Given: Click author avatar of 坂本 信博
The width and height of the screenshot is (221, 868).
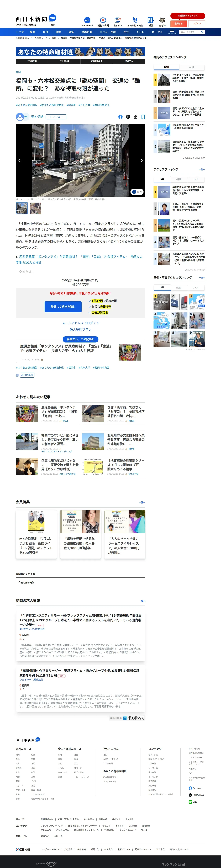Looking at the screenshot, I should tap(20, 117).
